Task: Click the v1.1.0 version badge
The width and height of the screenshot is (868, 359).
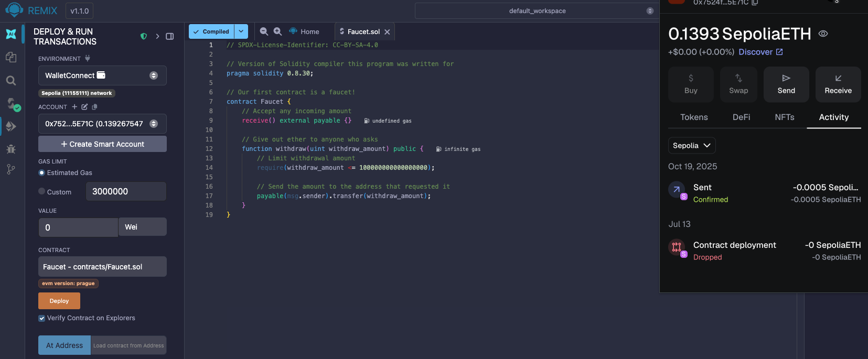Action: coord(80,10)
